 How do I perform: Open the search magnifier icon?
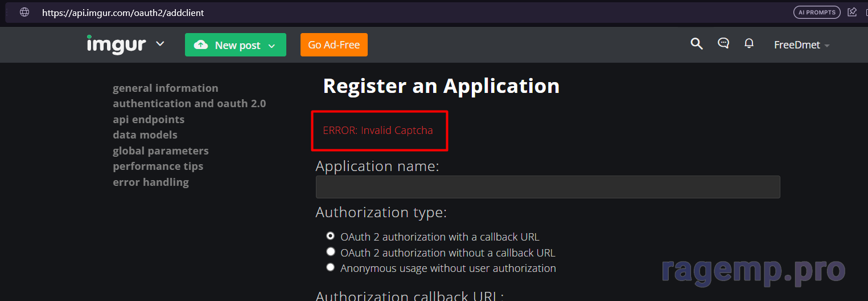click(696, 44)
